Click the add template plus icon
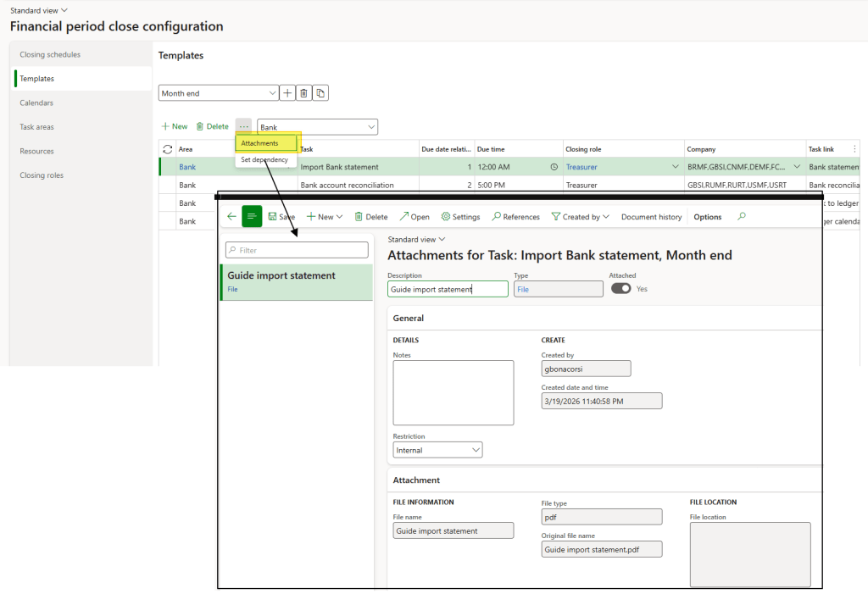 pos(287,93)
